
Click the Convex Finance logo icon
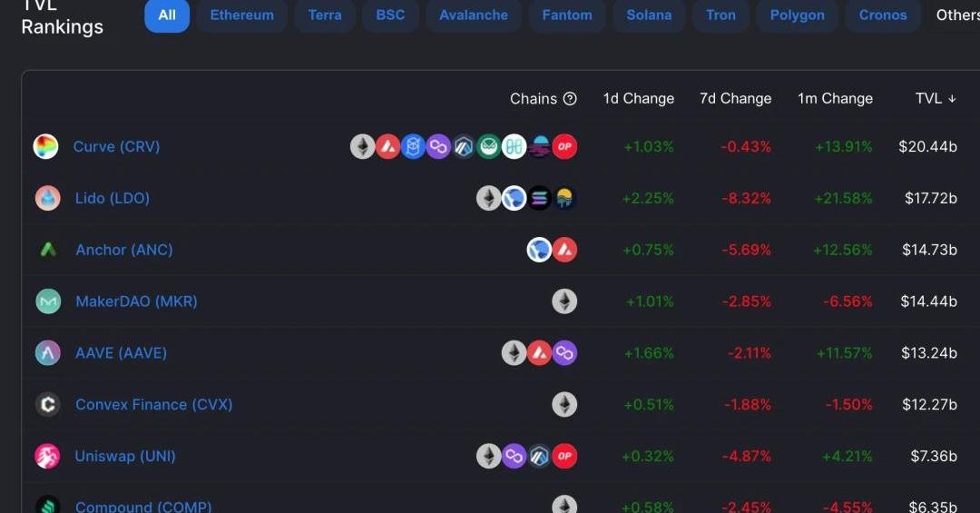pos(48,405)
